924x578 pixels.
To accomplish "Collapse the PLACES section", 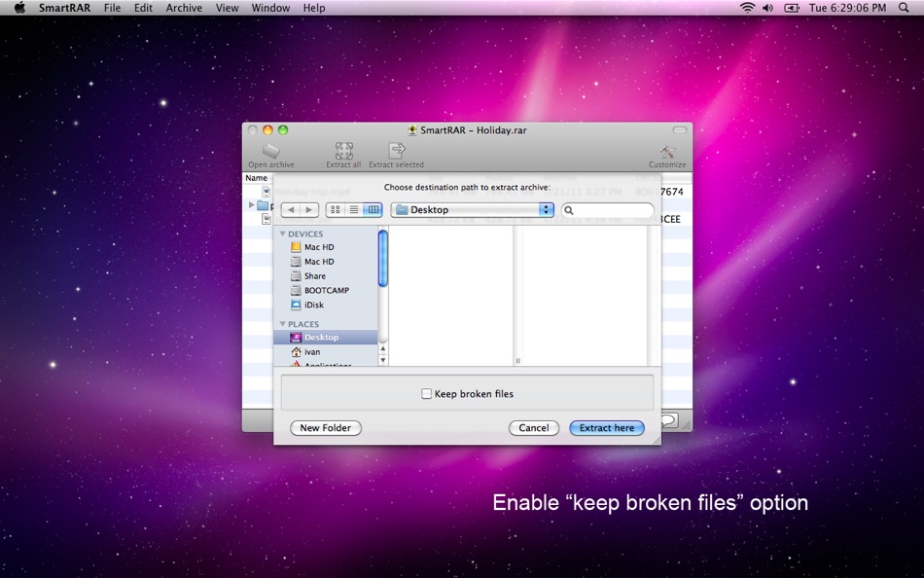I will tap(282, 324).
